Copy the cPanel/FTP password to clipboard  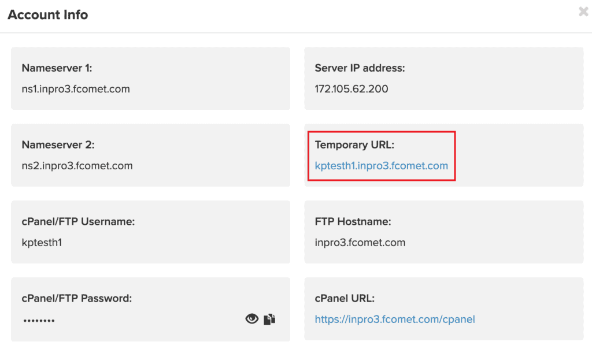click(x=269, y=319)
